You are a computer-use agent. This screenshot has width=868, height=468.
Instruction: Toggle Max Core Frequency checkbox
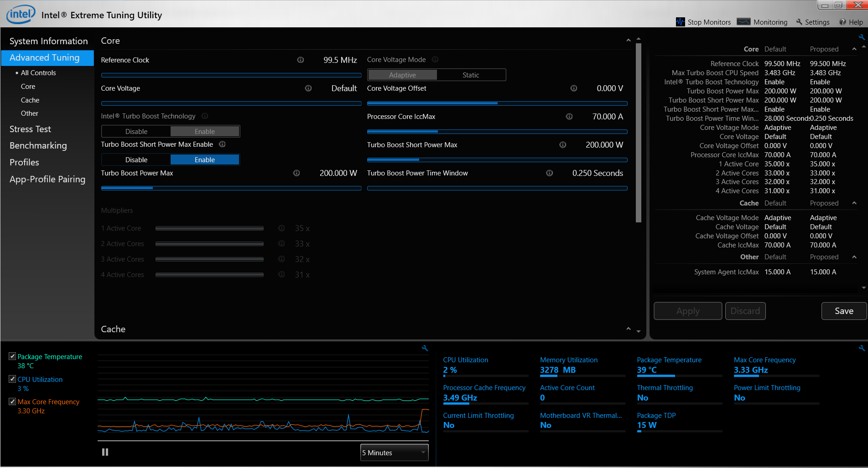point(12,401)
